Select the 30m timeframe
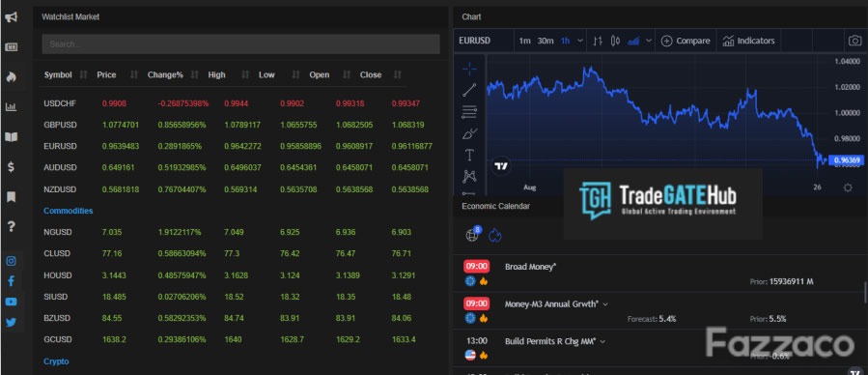Screen dimensions: 868x375 546,41
